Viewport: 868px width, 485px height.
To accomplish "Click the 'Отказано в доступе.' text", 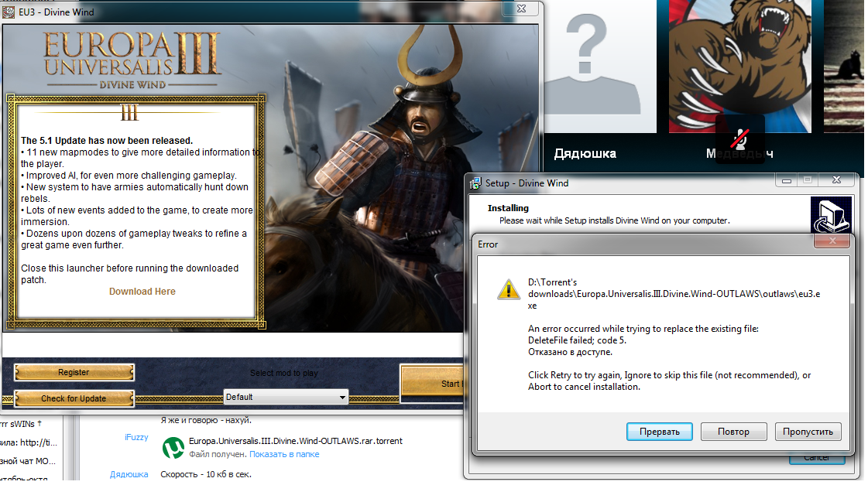I will (570, 352).
